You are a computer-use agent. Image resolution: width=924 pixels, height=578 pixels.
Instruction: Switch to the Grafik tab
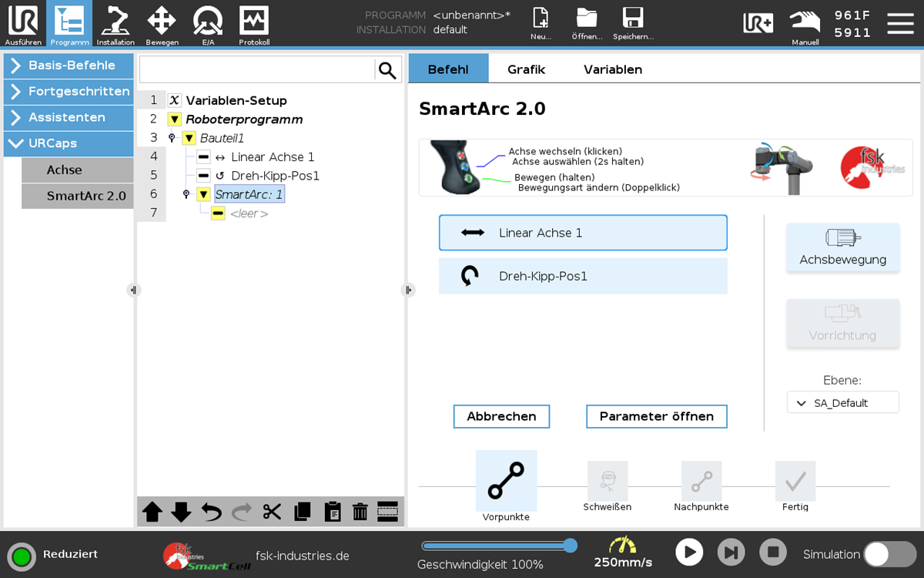[x=526, y=69]
